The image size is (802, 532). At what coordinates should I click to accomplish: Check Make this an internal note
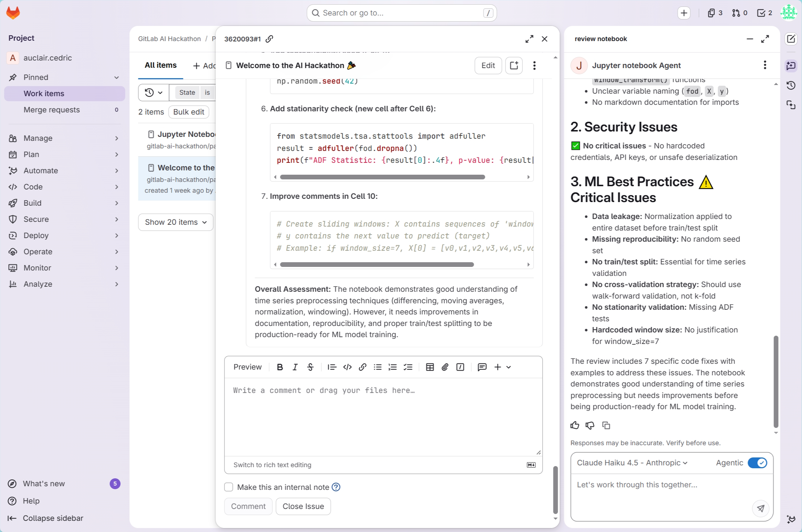[229, 487]
